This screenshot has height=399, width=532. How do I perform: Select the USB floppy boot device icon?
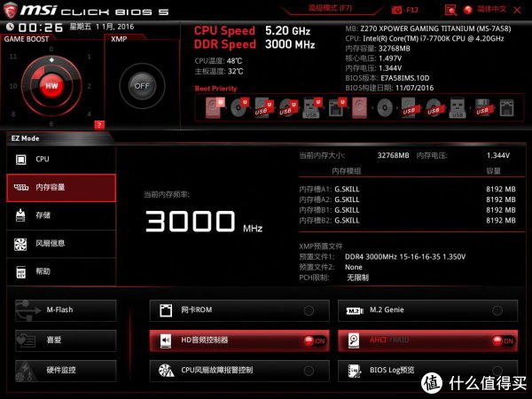pyautogui.click(x=483, y=108)
